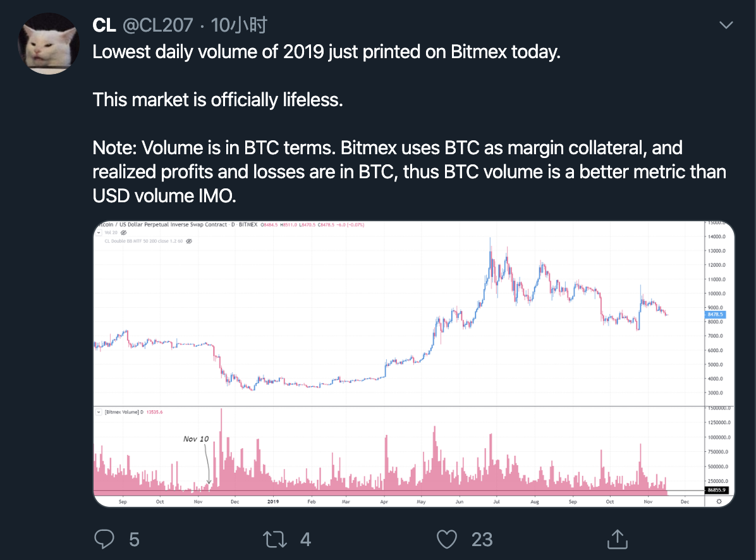The width and height of the screenshot is (756, 560).
Task: Open the tweet options chevron
Action: 726,24
